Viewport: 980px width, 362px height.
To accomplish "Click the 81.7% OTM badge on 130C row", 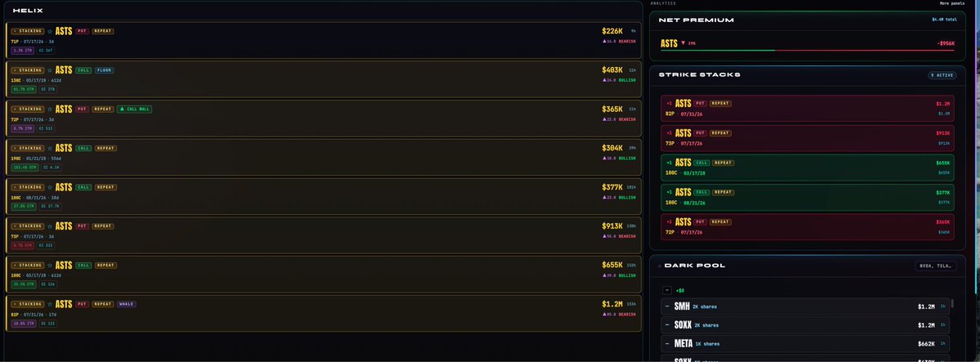I will (x=24, y=89).
